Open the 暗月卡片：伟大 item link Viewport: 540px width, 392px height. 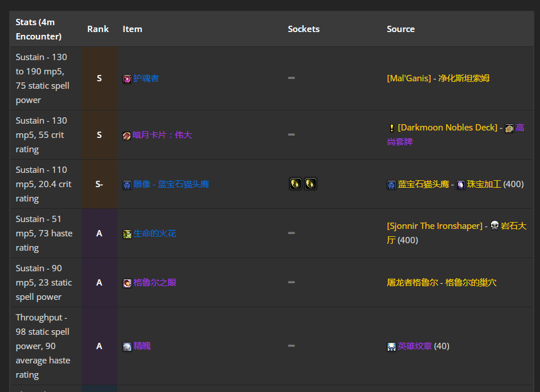(x=162, y=135)
